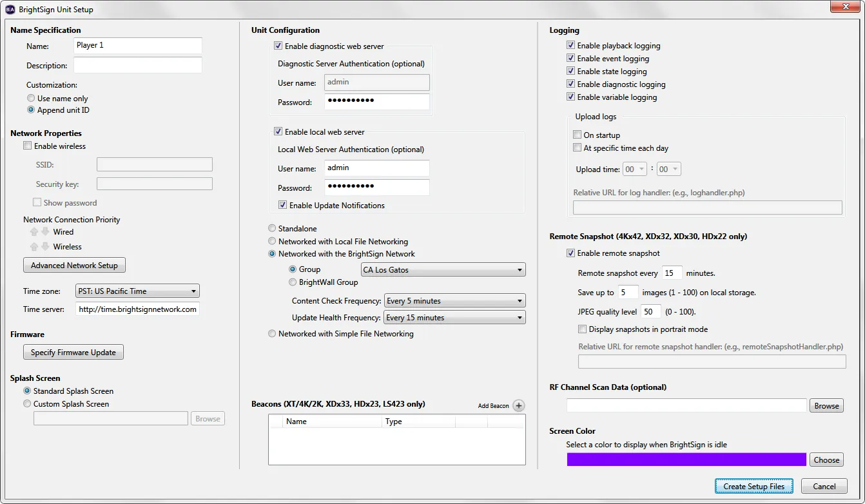Toggle Enable local web server
The image size is (865, 504).
278,132
